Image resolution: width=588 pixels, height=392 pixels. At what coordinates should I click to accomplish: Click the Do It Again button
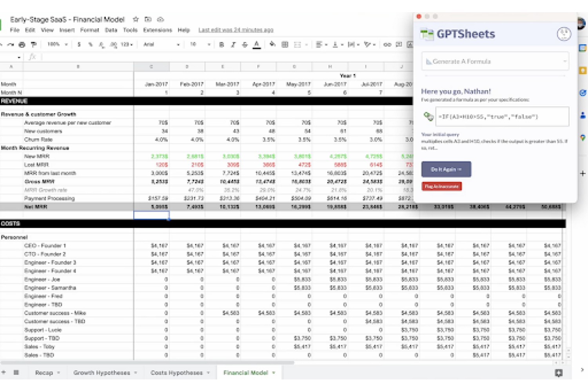click(446, 169)
